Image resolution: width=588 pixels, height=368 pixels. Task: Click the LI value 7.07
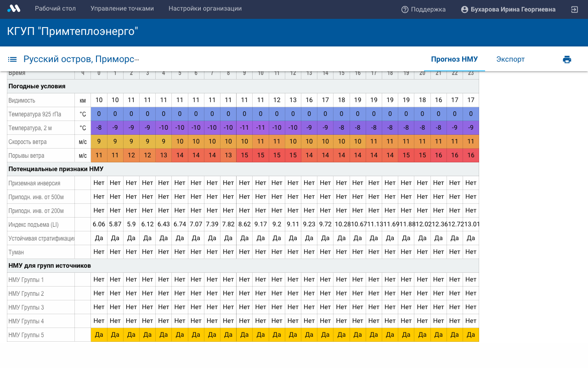[196, 224]
